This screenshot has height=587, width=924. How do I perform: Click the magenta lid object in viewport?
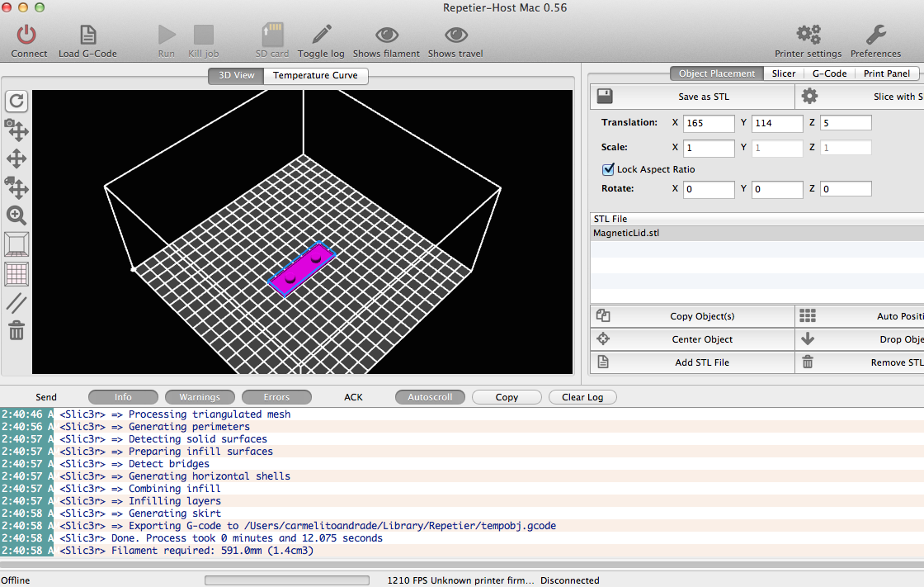coord(302,269)
